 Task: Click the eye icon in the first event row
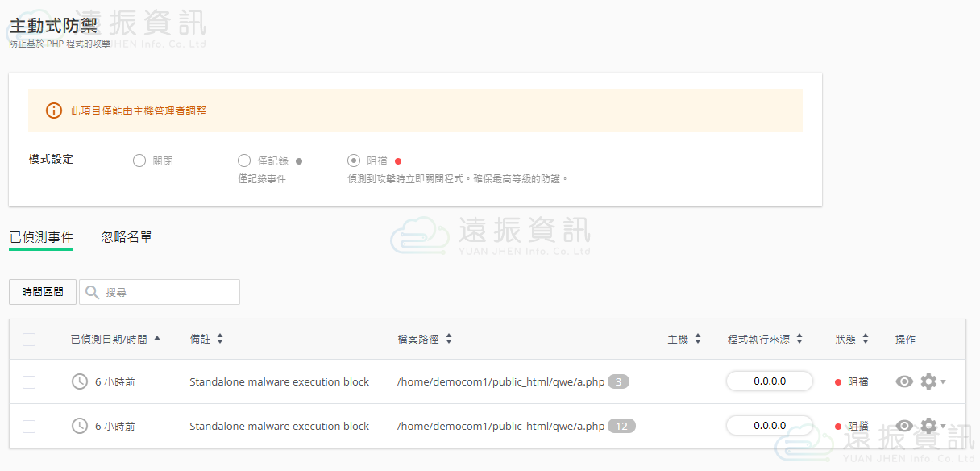[904, 381]
